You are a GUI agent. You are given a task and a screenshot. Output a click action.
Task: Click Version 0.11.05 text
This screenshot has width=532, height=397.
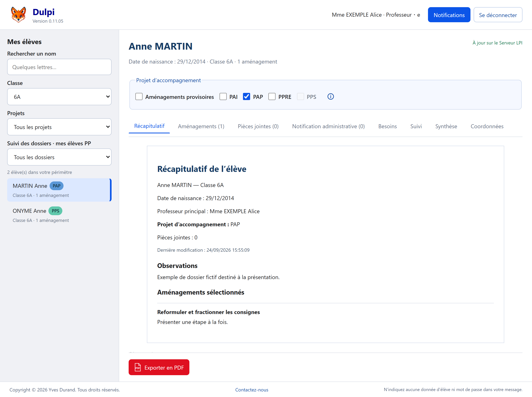point(48,21)
